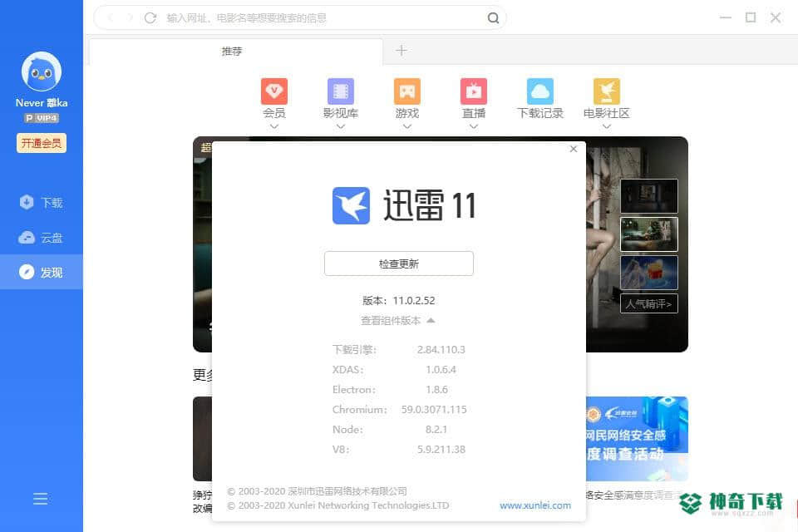
Task: Click the bird avatar profile picture
Action: click(42, 71)
